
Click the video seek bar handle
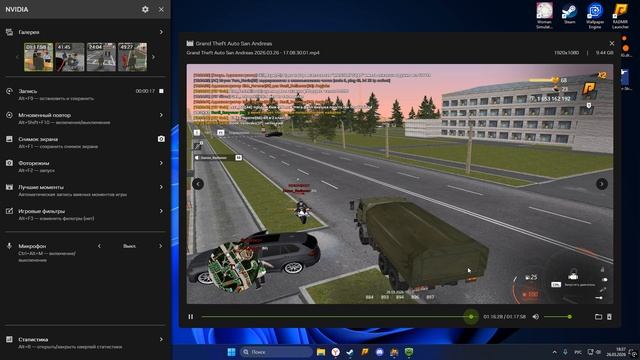[471, 317]
